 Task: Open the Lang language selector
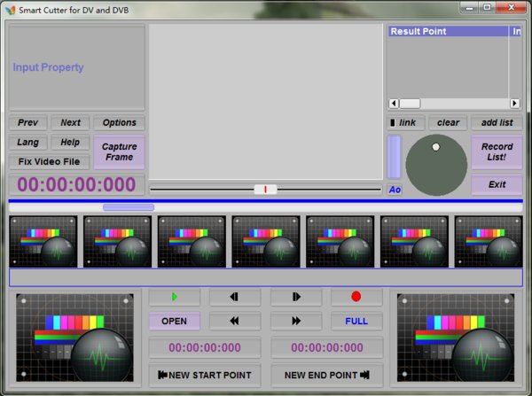tap(27, 143)
